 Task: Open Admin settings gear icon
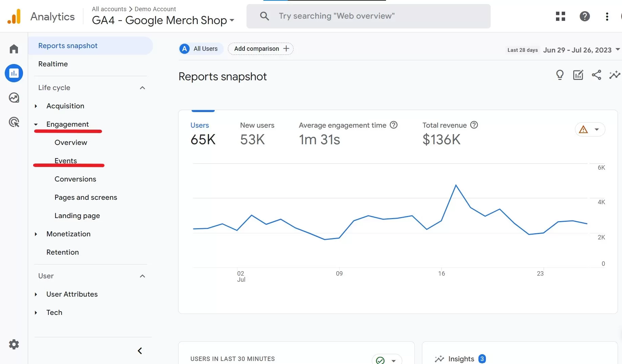(14, 345)
